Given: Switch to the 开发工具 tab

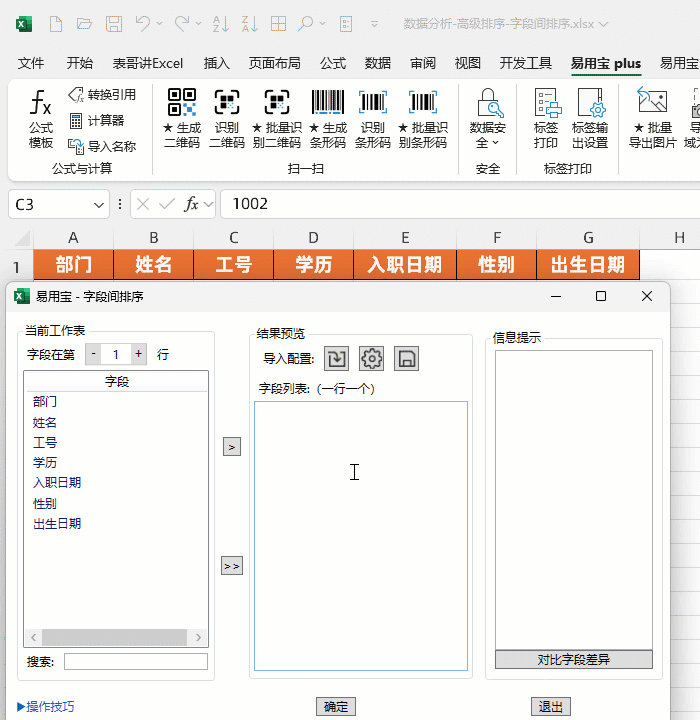Looking at the screenshot, I should point(525,63).
